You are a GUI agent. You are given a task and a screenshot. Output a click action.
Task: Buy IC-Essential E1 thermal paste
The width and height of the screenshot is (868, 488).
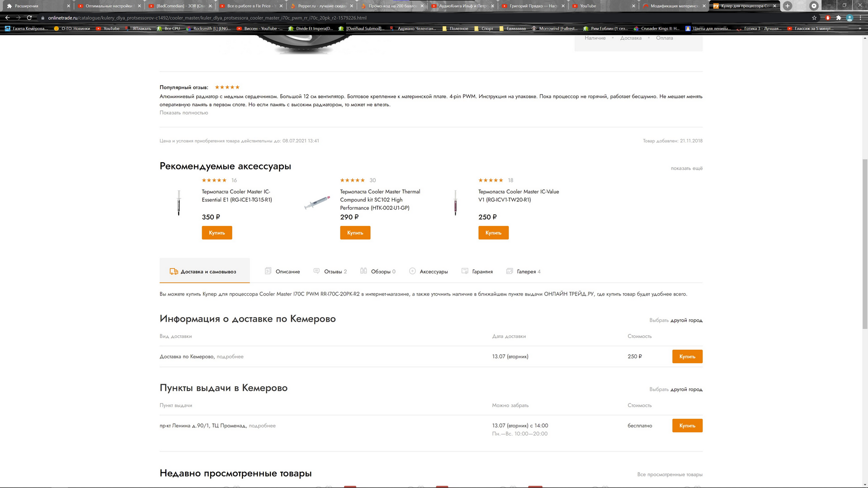point(217,233)
